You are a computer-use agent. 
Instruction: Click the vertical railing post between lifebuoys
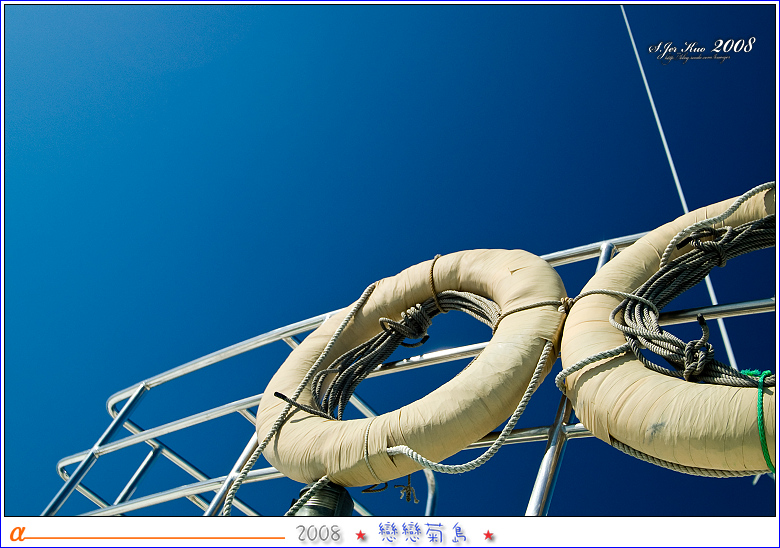550,460
